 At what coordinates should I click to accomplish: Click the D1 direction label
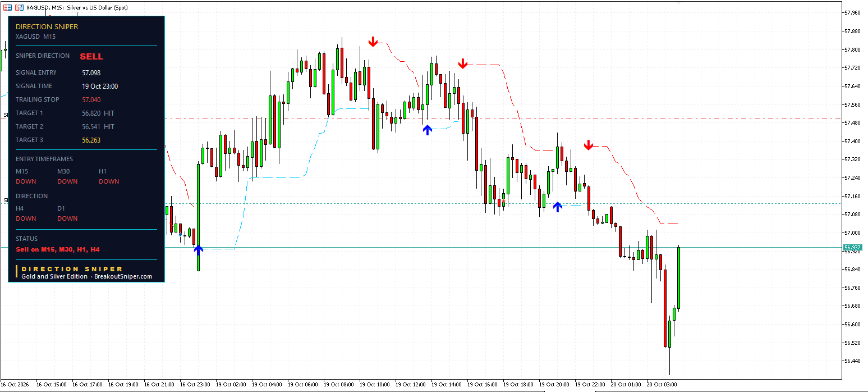(x=61, y=208)
